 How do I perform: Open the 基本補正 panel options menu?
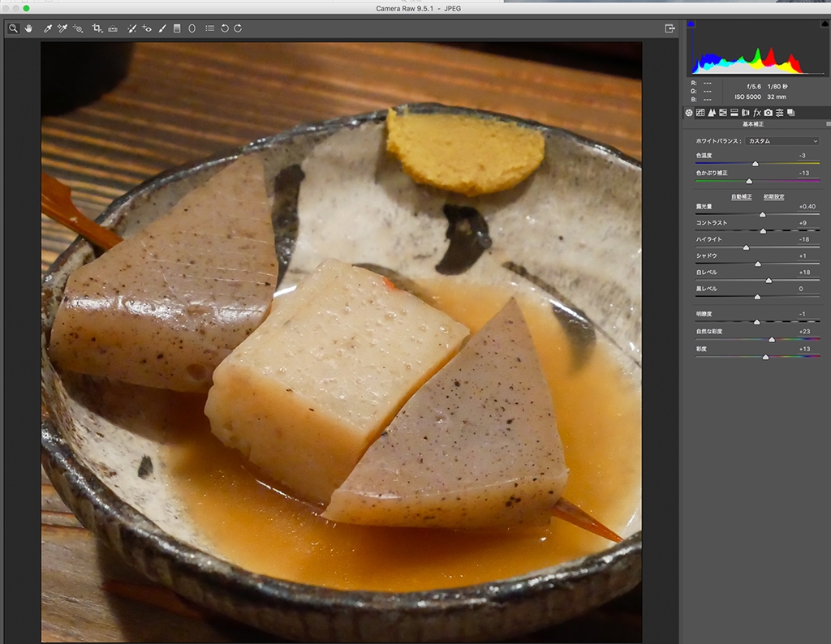point(828,124)
